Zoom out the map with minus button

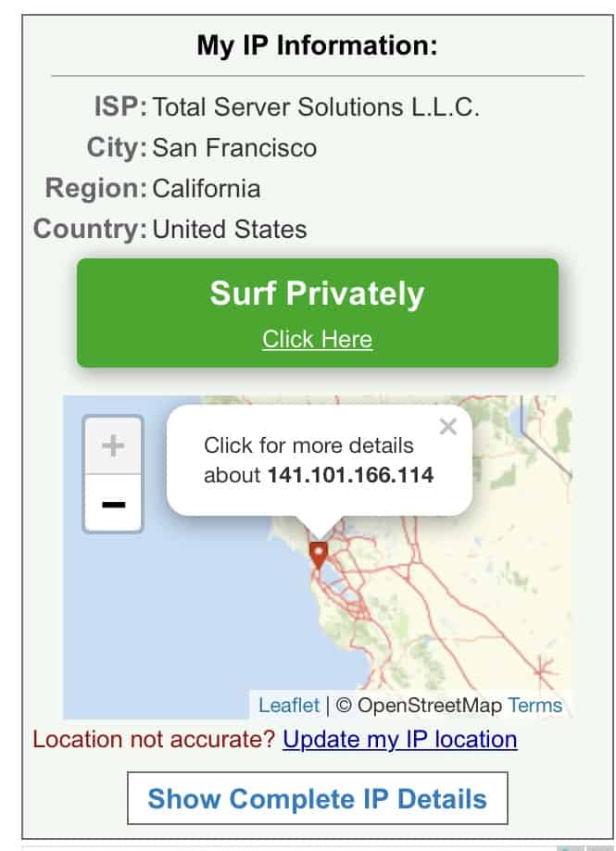113,504
